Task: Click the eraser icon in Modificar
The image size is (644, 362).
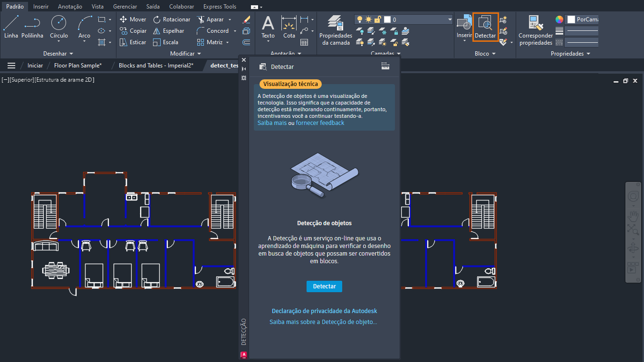Action: [x=246, y=19]
